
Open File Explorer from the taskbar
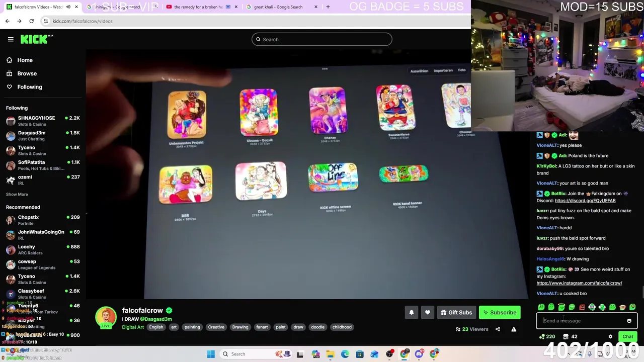[330, 354]
